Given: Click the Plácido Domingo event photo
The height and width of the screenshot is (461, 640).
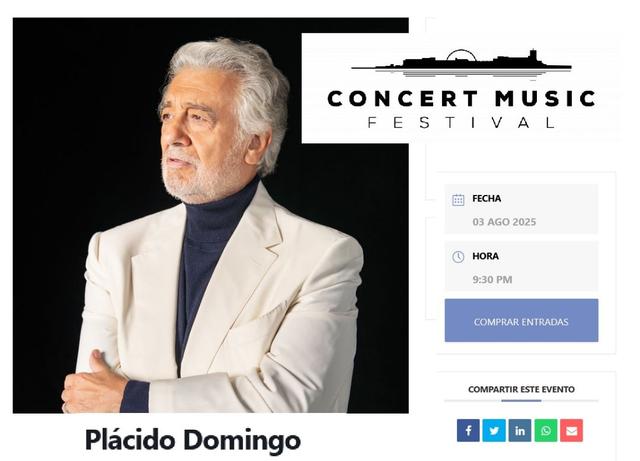Looking at the screenshot, I should coord(211,215).
